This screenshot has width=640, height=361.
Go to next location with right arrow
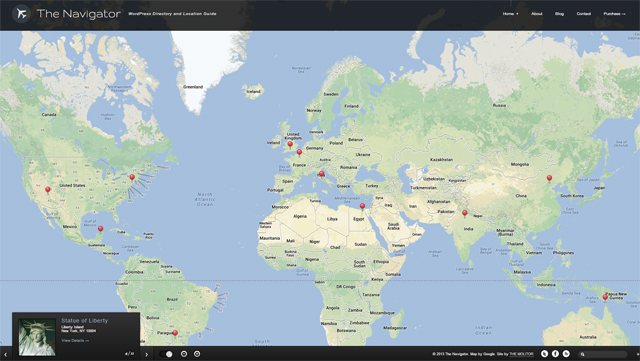pos(147,354)
